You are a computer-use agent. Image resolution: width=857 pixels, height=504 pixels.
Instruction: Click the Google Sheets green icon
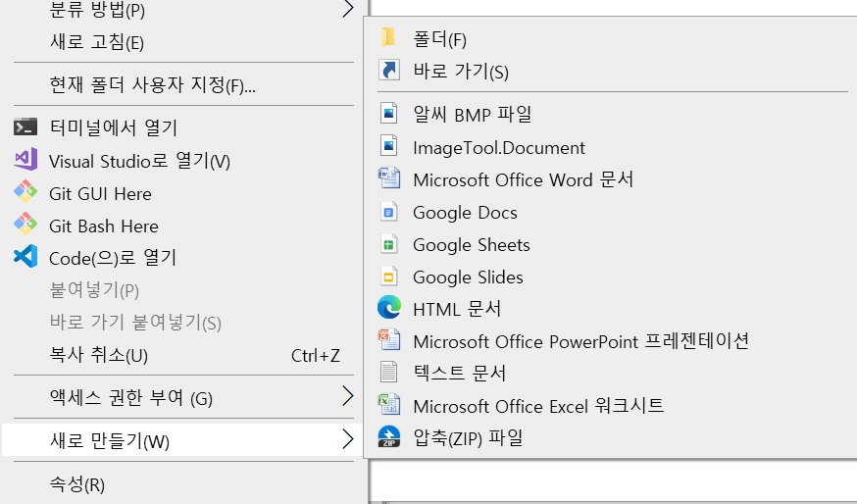coord(388,244)
